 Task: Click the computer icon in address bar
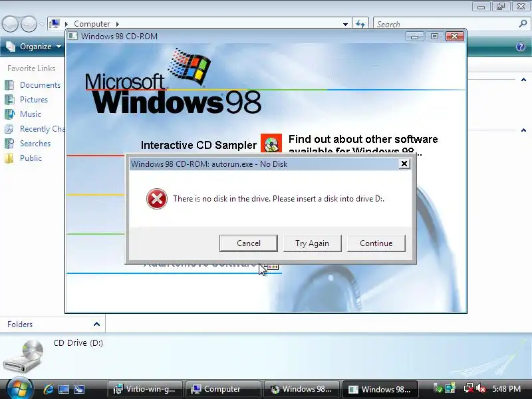point(55,24)
